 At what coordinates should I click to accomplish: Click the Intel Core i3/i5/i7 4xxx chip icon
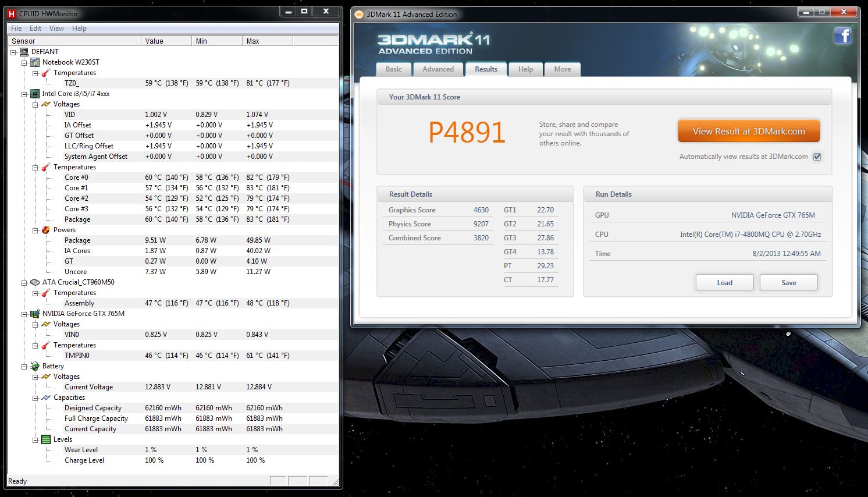pyautogui.click(x=35, y=94)
